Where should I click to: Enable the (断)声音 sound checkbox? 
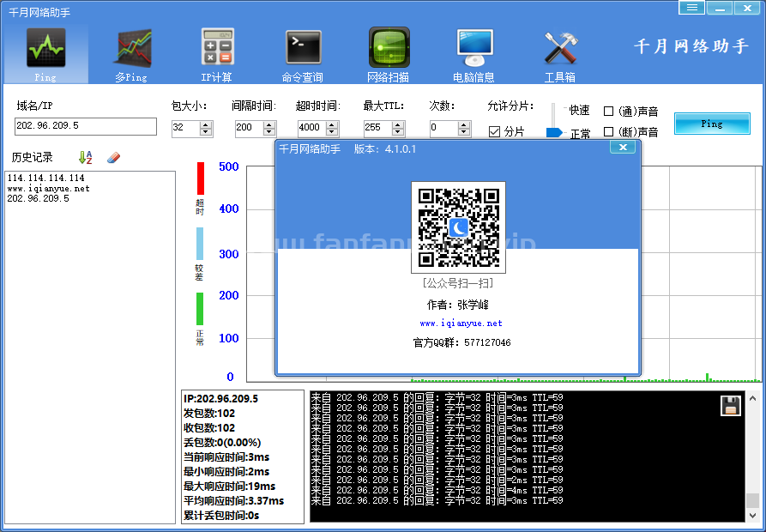pyautogui.click(x=609, y=132)
